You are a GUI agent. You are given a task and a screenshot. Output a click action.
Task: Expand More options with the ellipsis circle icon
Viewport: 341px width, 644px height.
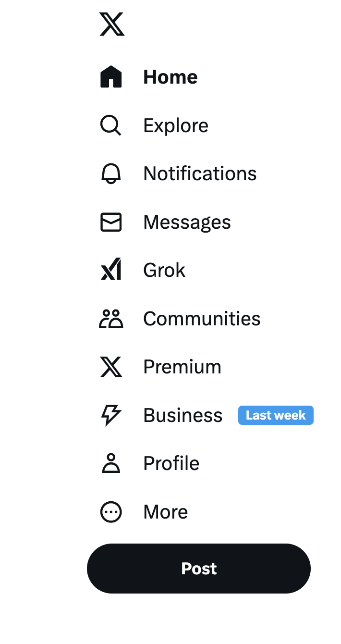[111, 512]
